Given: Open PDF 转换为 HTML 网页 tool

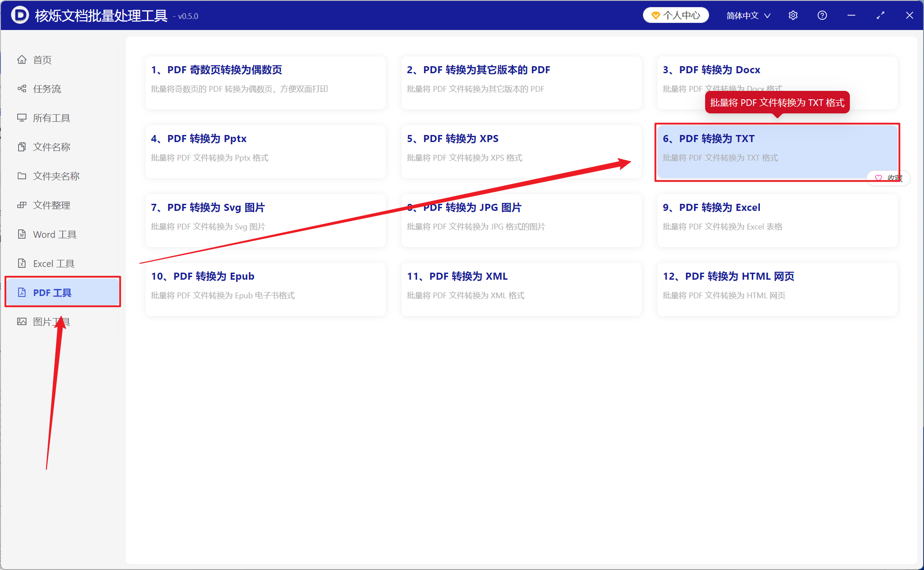Looking at the screenshot, I should point(777,289).
